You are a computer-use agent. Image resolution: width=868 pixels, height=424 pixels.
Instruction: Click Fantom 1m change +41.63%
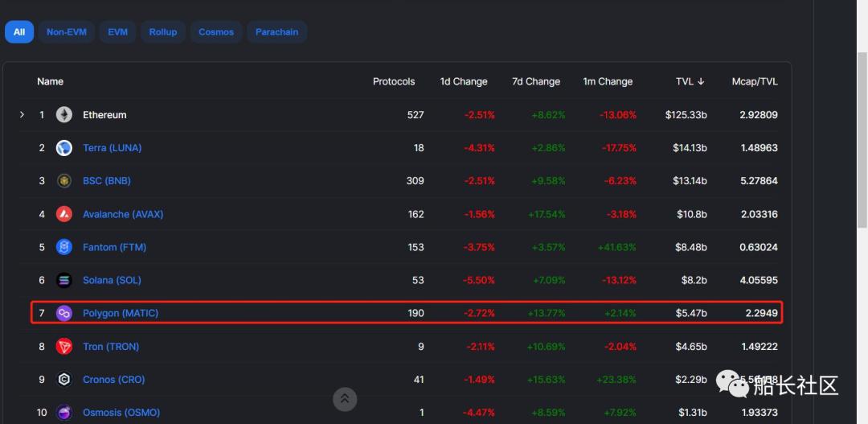[616, 247]
